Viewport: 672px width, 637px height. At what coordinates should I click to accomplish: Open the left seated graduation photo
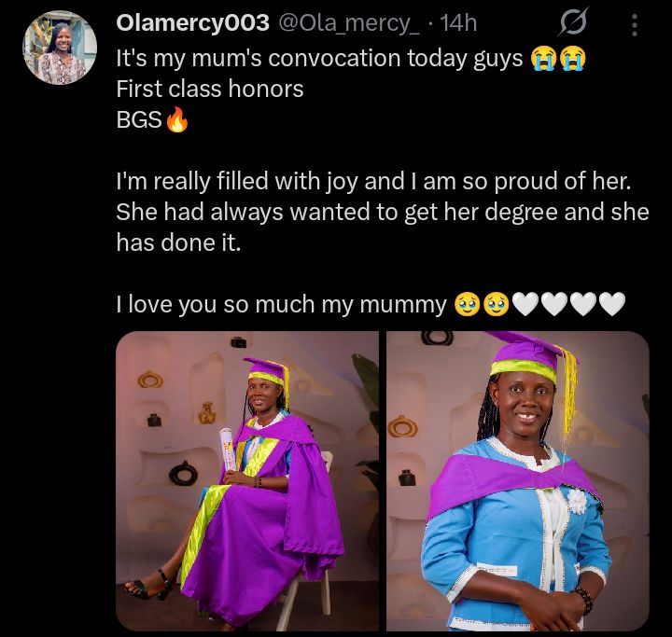[247, 480]
